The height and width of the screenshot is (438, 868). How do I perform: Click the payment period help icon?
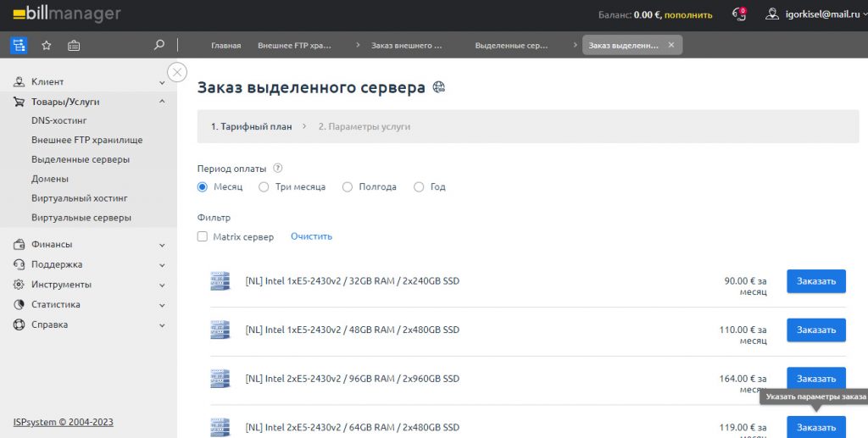coord(278,168)
